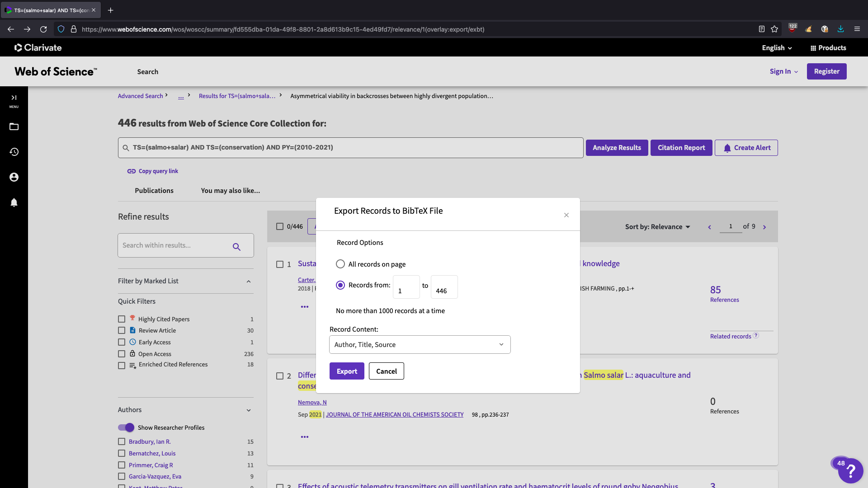Collapse the Authors filter section

(249, 410)
